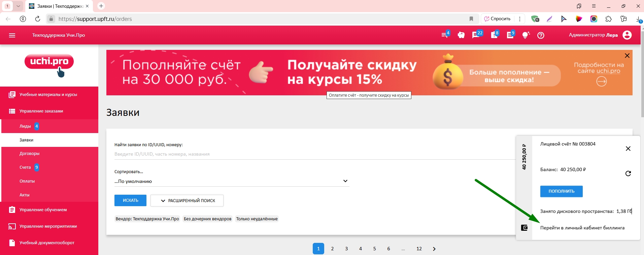
Task: Refresh the account balance
Action: click(628, 173)
